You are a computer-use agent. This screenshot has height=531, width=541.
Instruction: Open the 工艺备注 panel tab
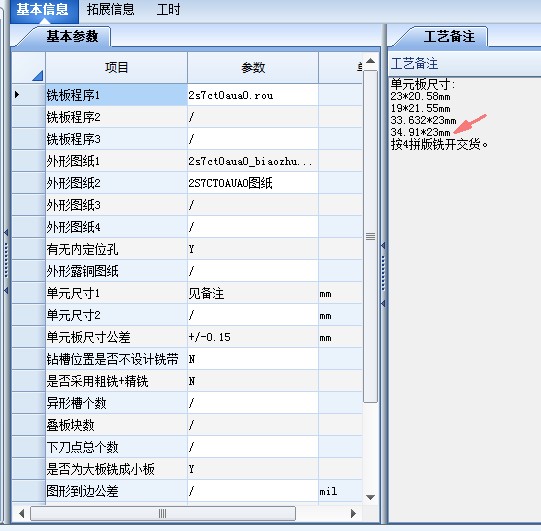449,36
